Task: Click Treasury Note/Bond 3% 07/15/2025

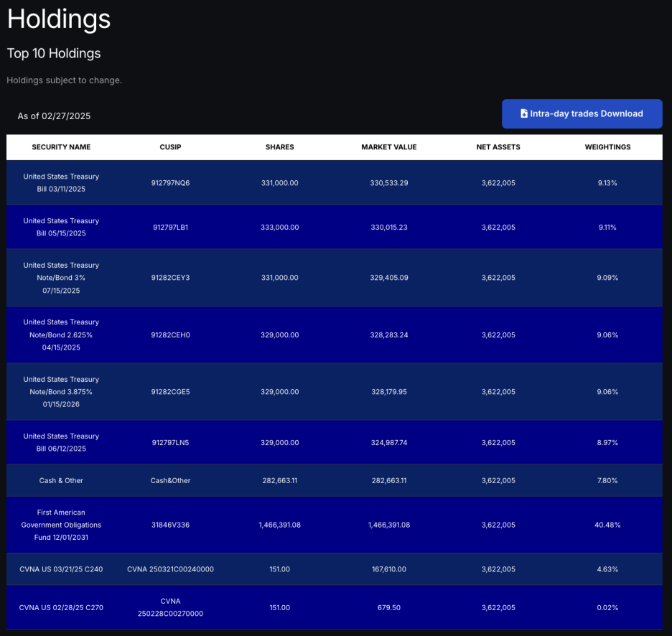Action: tap(61, 278)
